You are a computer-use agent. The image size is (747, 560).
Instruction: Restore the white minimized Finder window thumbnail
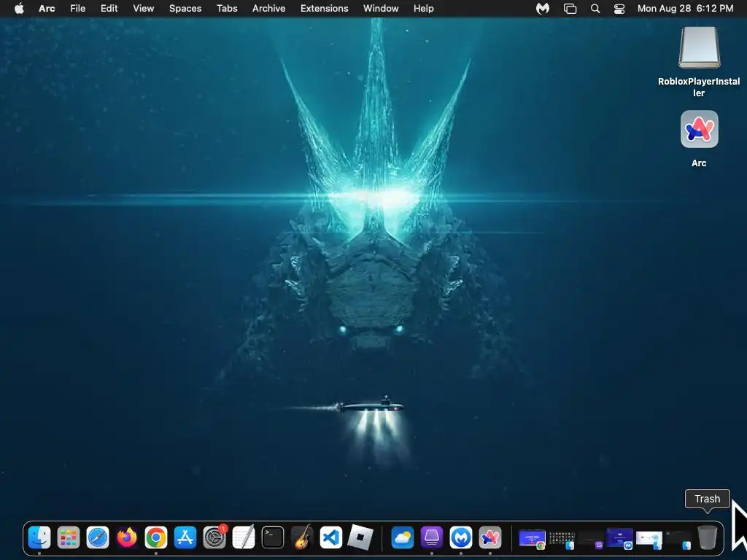pos(649,540)
